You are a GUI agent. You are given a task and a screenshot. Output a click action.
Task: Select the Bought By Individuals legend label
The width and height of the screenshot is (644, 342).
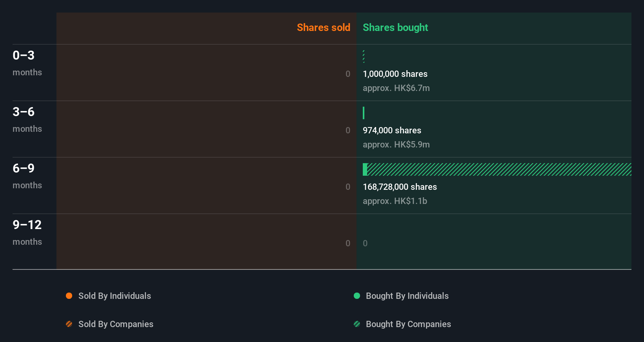pyautogui.click(x=407, y=296)
